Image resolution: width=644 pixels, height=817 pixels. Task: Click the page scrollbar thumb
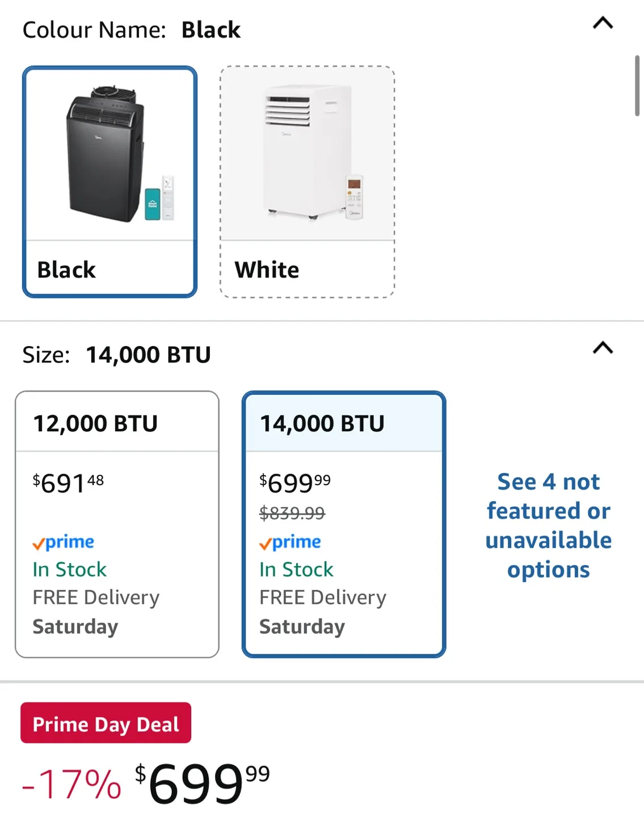point(637,86)
